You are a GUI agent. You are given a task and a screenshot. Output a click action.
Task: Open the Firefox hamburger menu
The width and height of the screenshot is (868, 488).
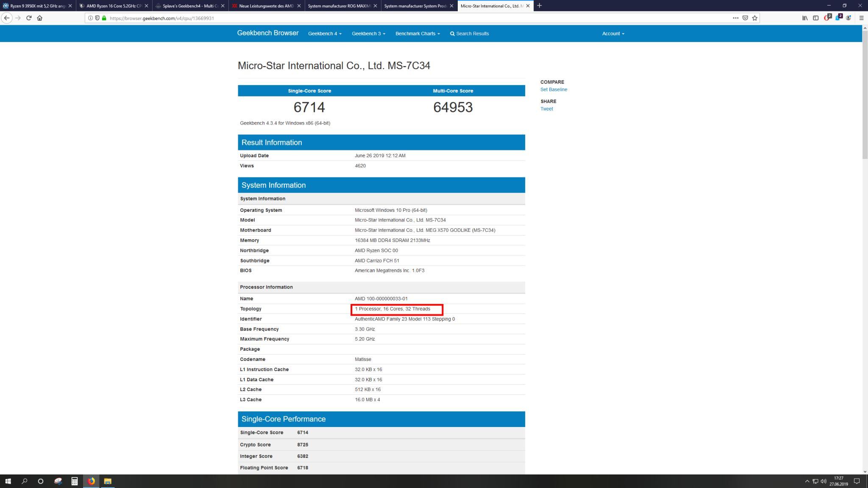point(861,18)
